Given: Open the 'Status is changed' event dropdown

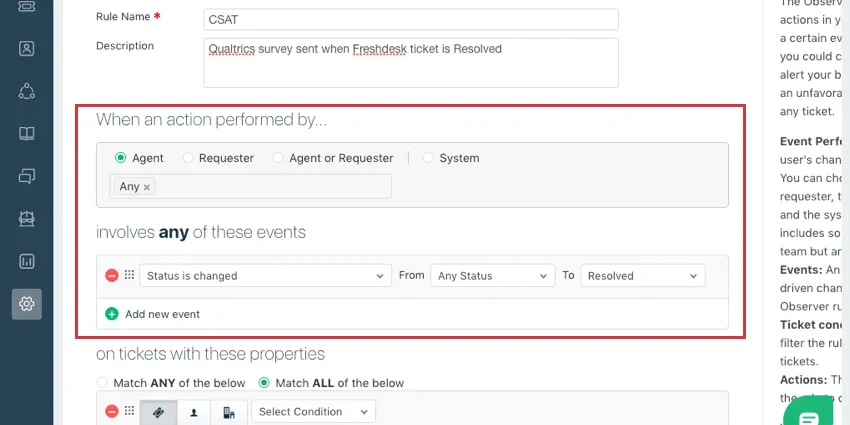Looking at the screenshot, I should [x=265, y=275].
